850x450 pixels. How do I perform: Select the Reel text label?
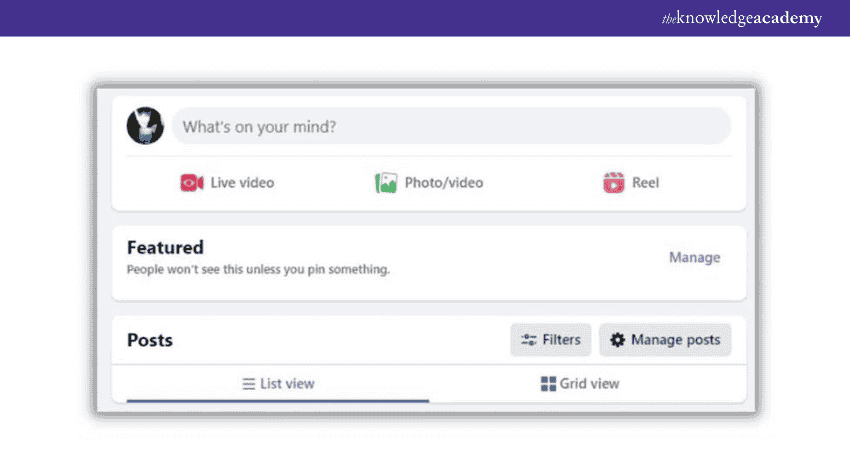[x=645, y=183]
